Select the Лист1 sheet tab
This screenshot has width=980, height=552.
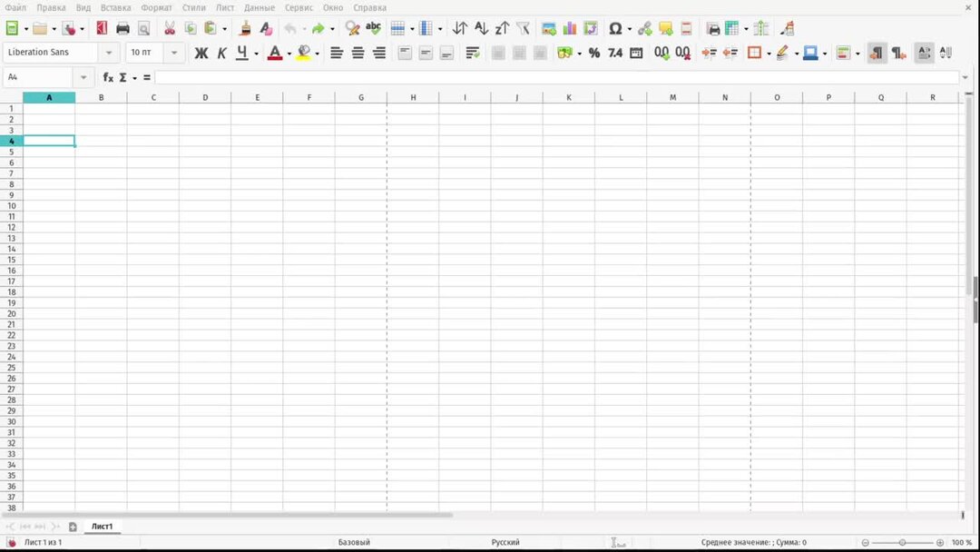click(x=102, y=527)
